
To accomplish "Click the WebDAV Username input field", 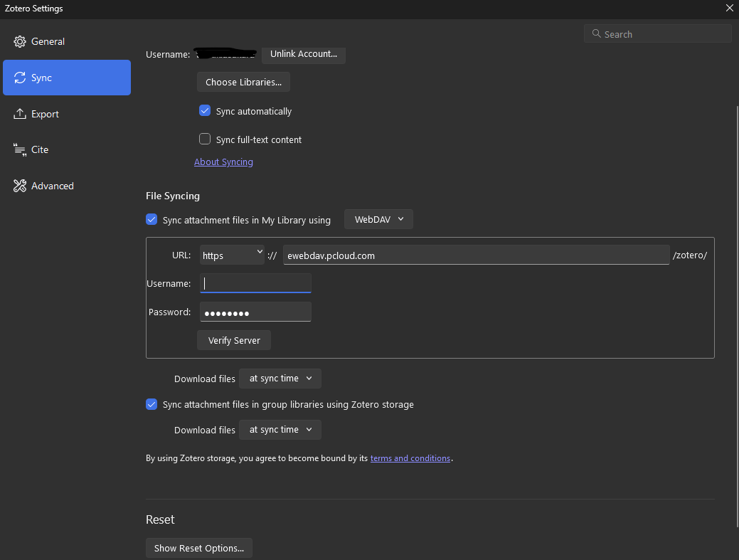I will pyautogui.click(x=255, y=284).
